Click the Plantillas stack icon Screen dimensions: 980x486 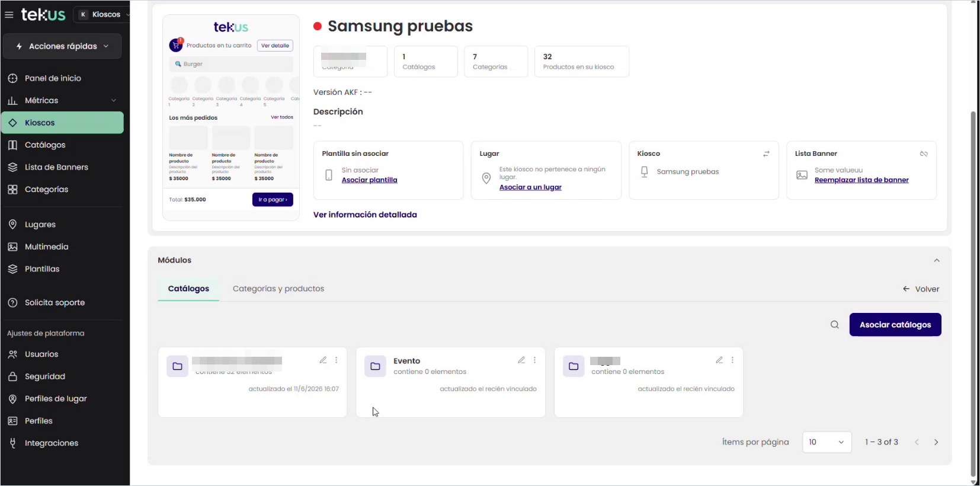click(x=12, y=269)
